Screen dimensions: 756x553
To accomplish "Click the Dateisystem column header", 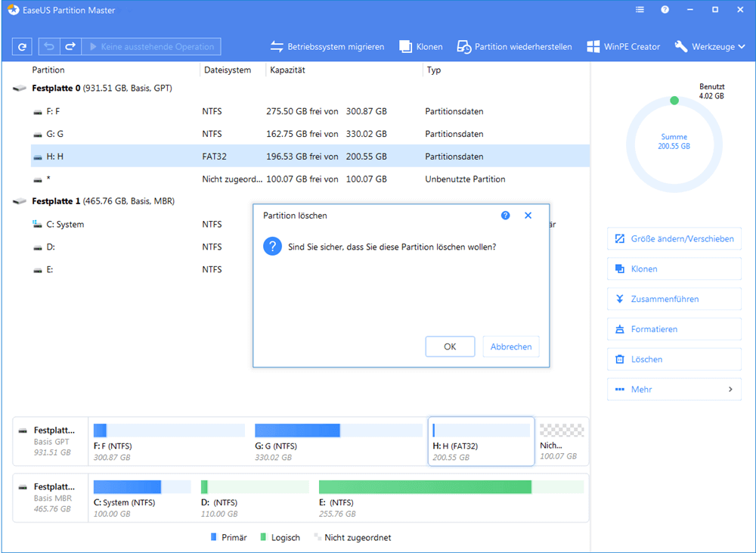I will click(228, 70).
